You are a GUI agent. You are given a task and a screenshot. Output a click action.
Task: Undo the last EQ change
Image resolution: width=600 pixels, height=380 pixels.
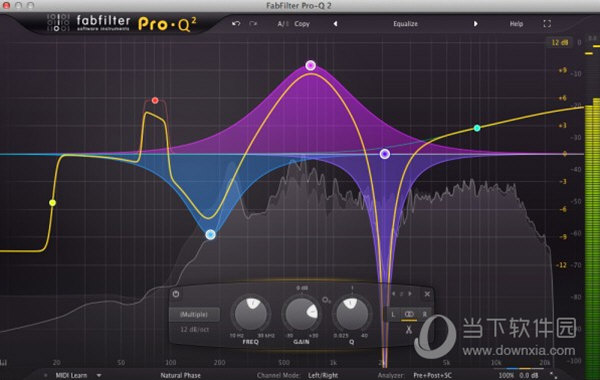[236, 24]
